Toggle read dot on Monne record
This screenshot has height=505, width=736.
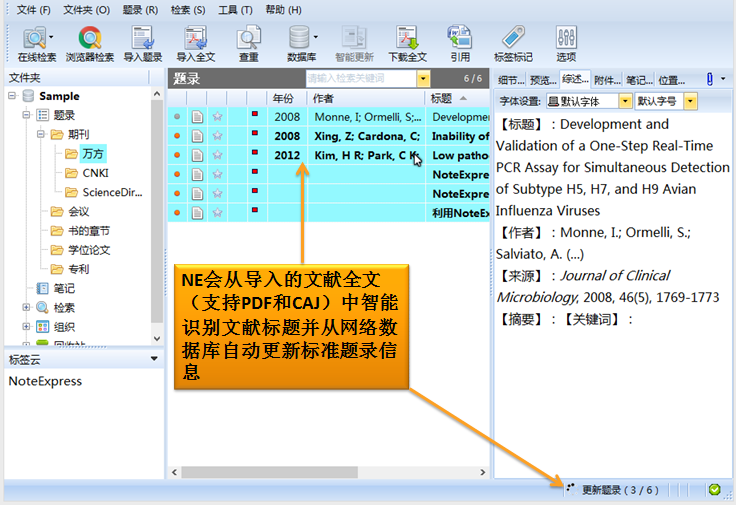[x=177, y=116]
